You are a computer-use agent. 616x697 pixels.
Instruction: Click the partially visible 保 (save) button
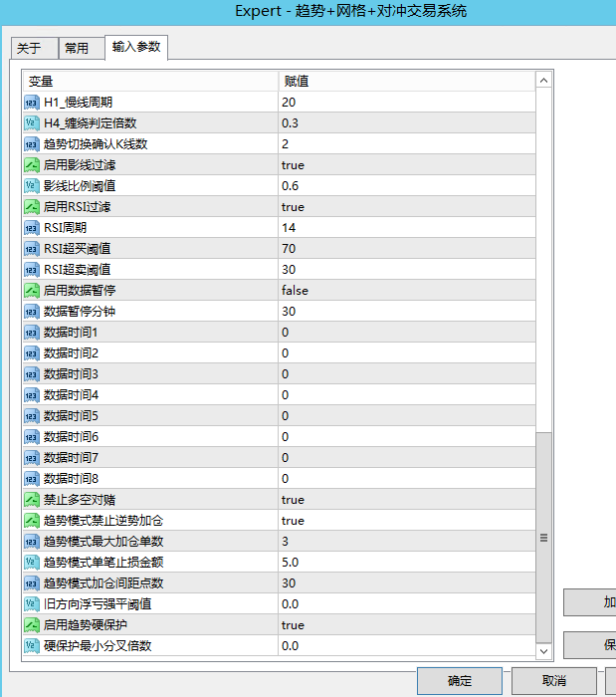pyautogui.click(x=590, y=644)
